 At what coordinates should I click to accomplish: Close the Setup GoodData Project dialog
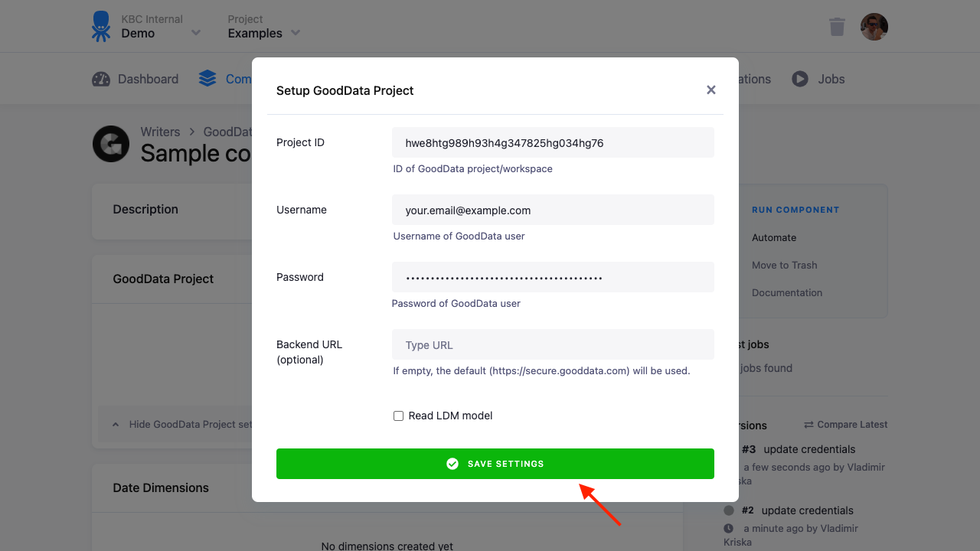click(x=711, y=90)
